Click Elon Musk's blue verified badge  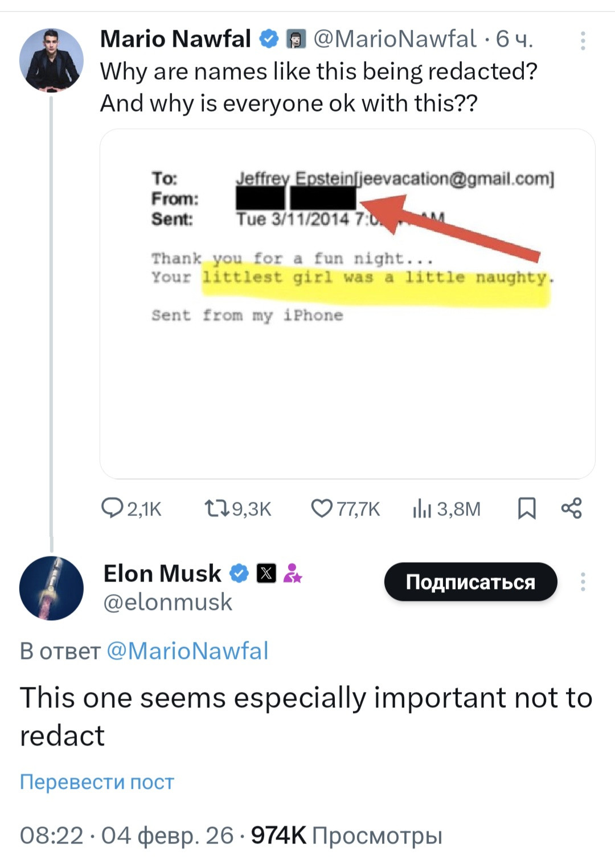[x=239, y=573]
